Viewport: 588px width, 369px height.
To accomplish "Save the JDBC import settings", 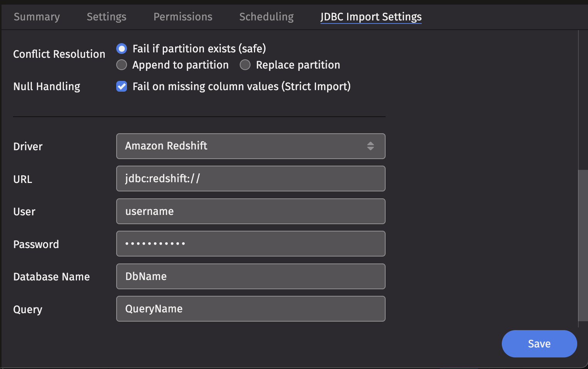I will pos(539,344).
